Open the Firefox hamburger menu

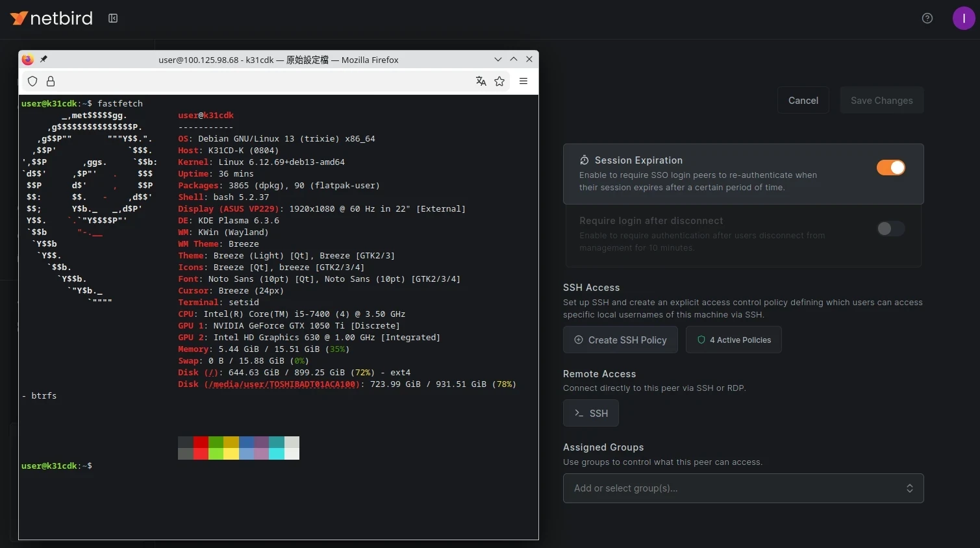click(523, 81)
